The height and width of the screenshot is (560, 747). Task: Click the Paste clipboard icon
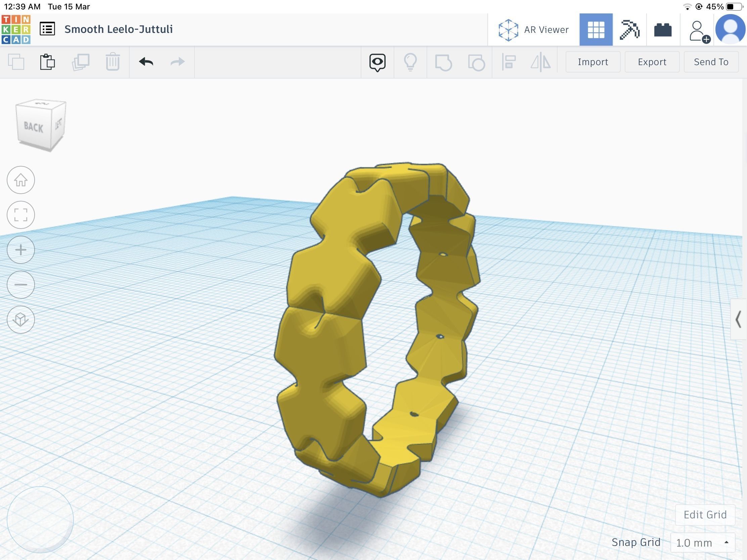point(47,62)
